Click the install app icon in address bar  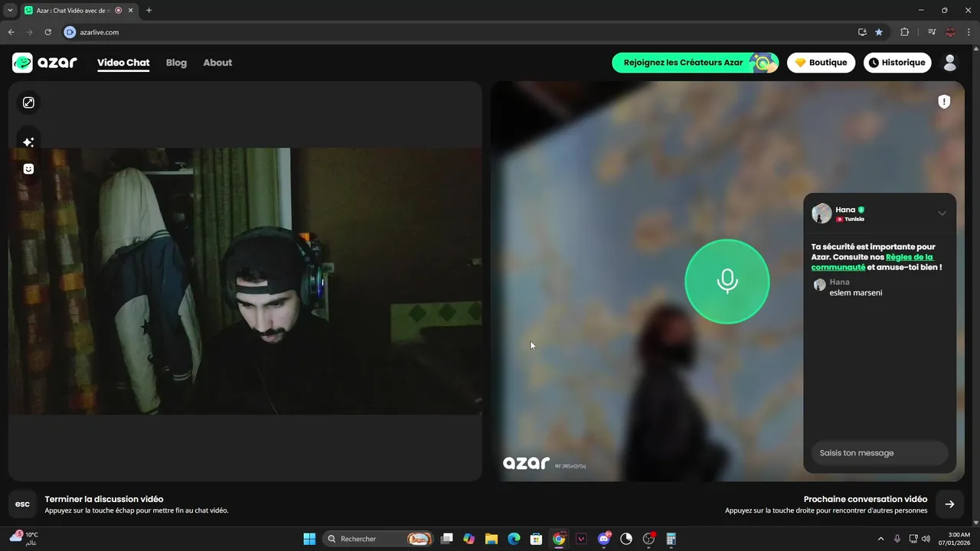(862, 32)
